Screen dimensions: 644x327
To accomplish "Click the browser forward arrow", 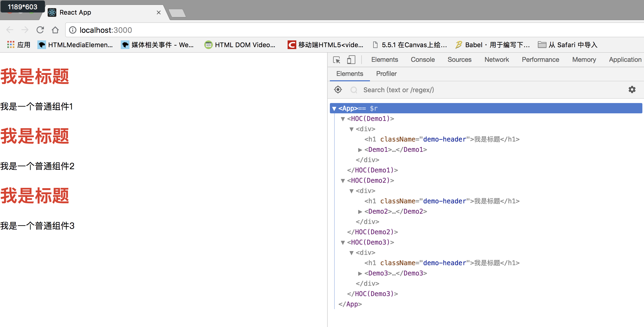I will (25, 30).
